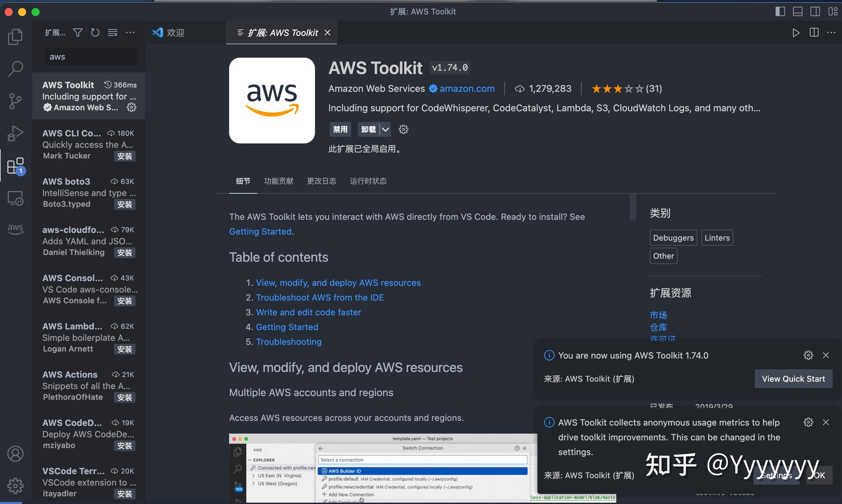Click the View Quick Start button
The width and height of the screenshot is (842, 504).
click(x=793, y=379)
